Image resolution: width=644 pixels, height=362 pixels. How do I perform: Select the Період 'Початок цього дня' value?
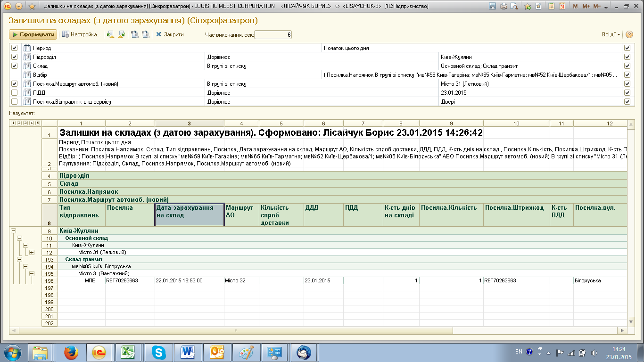point(472,48)
